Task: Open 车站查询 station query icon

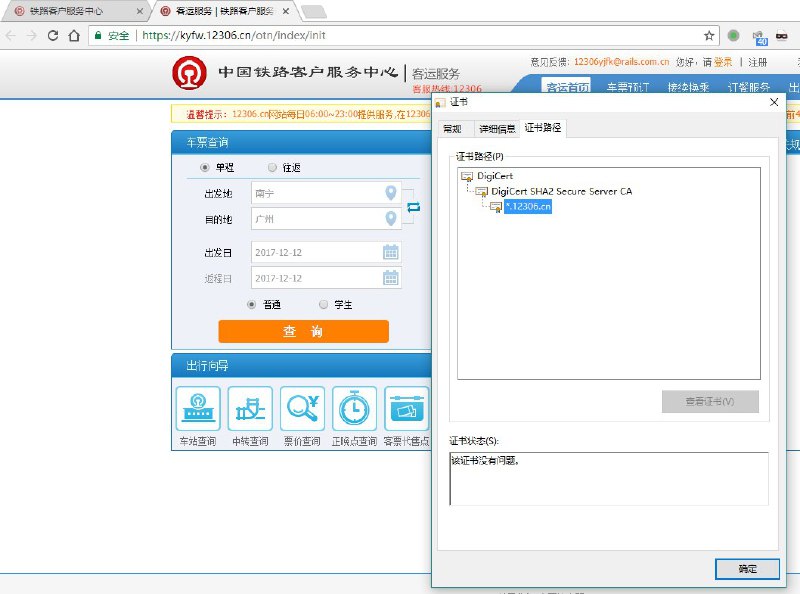Action: [x=198, y=409]
